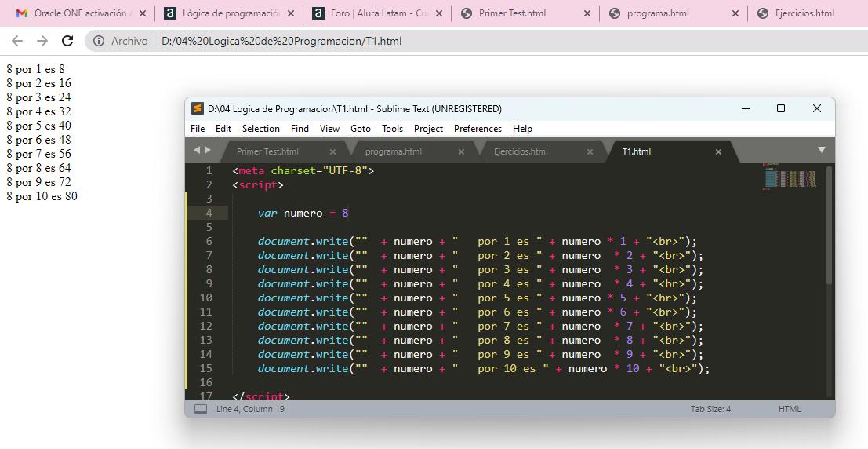Viewport: 868px width, 449px height.
Task: Switch to programa.html browser tab
Action: point(673,13)
